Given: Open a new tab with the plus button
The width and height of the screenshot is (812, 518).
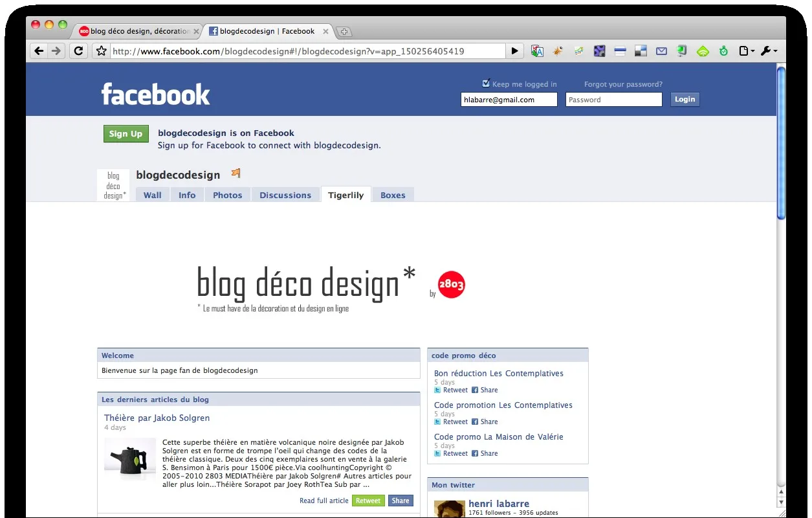Looking at the screenshot, I should [344, 32].
